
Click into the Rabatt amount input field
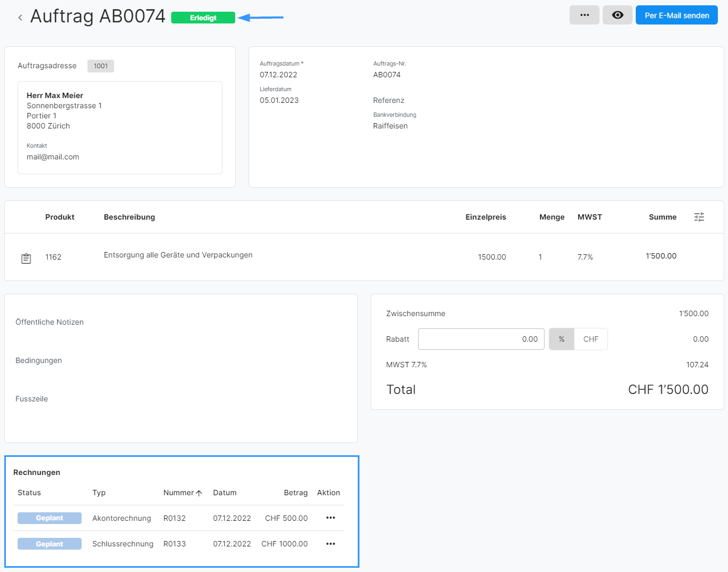pos(481,339)
